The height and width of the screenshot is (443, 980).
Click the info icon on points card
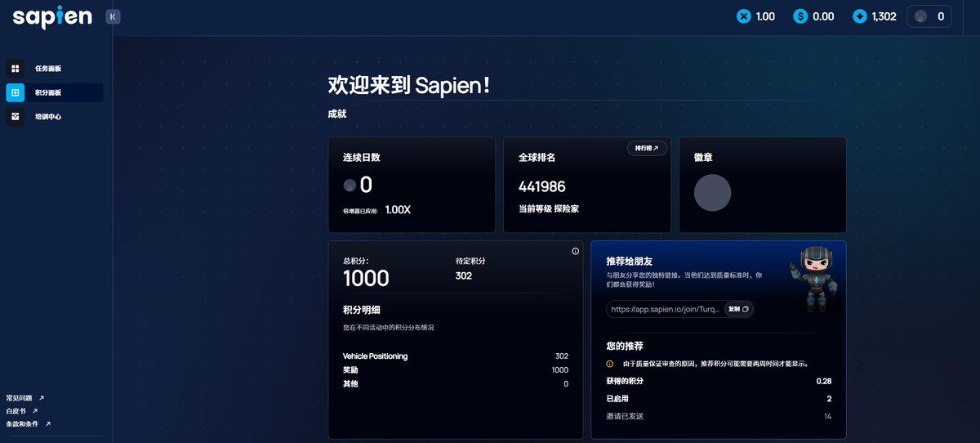[x=575, y=251]
